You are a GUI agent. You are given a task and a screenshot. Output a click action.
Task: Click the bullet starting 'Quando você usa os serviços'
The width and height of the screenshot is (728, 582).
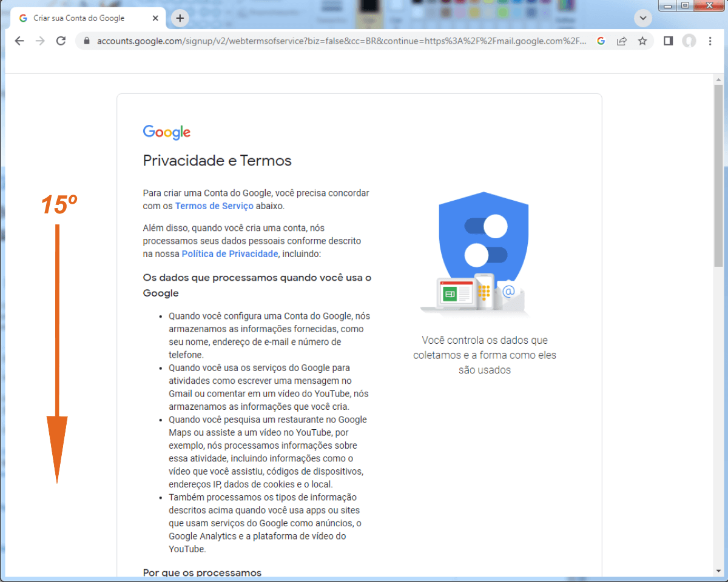pos(269,387)
